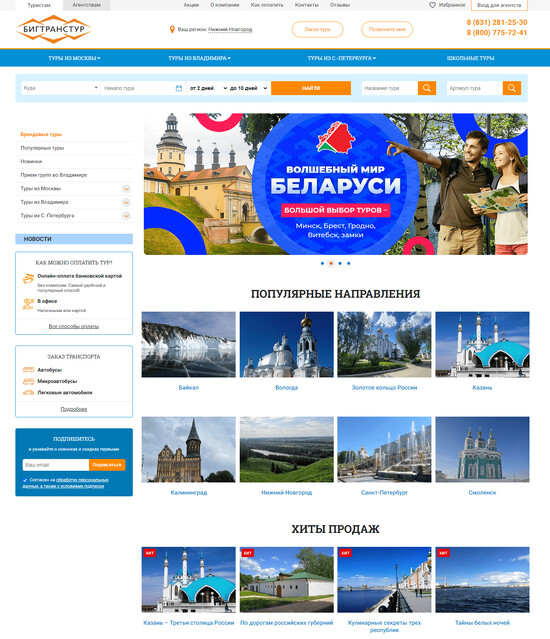The height and width of the screenshot is (639, 550).
Task: Click the email subscription input field
Action: (x=56, y=465)
